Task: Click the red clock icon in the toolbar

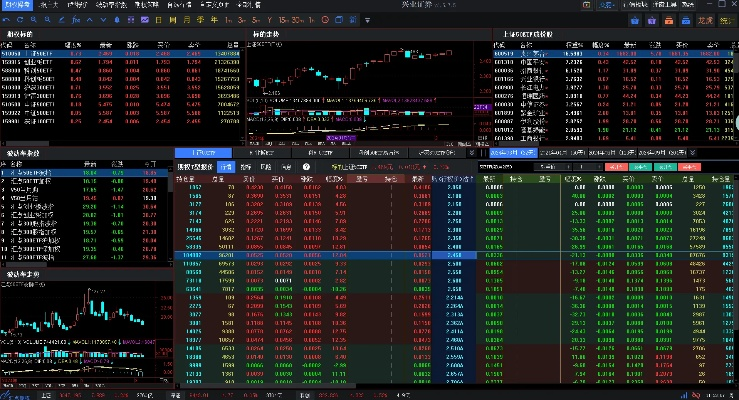Action: click(325, 20)
